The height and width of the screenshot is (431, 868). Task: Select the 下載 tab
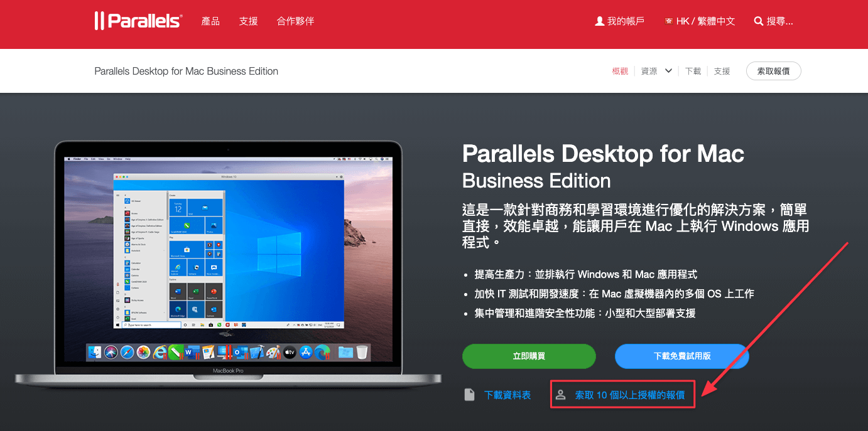pos(693,72)
